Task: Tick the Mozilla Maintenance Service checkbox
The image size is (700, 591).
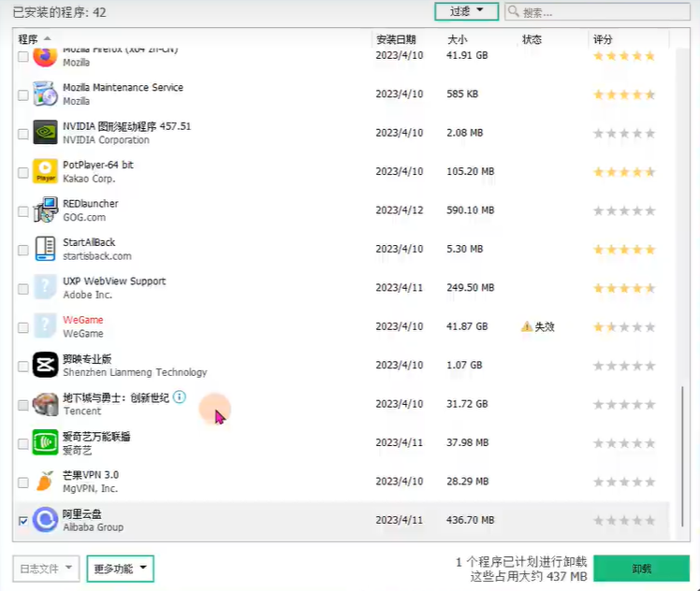Action: pos(22,95)
